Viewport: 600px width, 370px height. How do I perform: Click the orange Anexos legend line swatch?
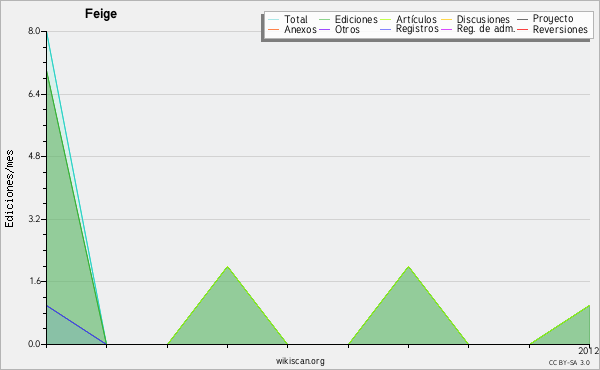pyautogui.click(x=274, y=29)
